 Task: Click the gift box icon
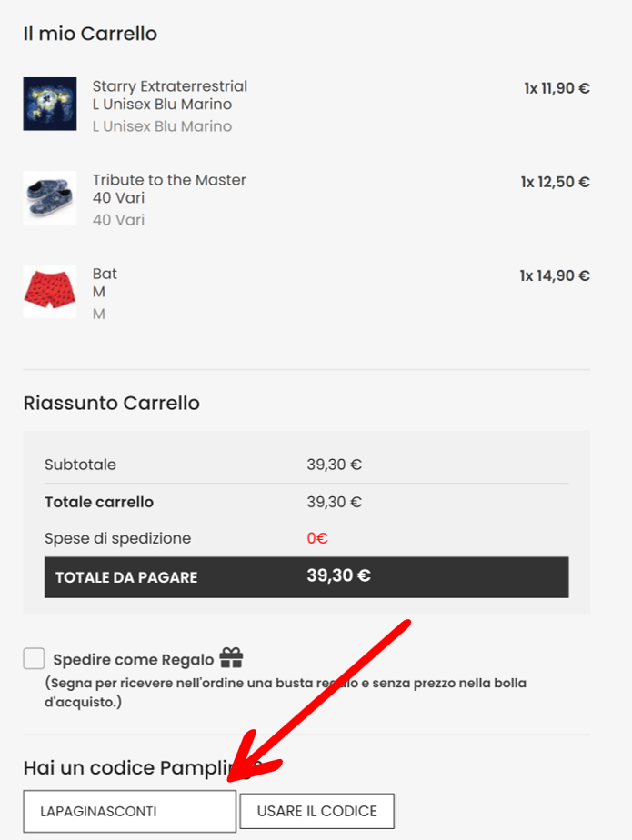tap(231, 657)
